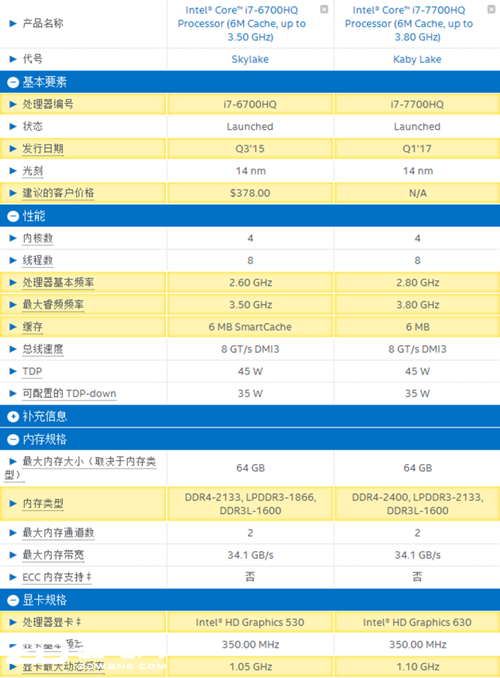Select the Q1'17 launch date cell
The height and width of the screenshot is (678, 500).
pos(417,149)
